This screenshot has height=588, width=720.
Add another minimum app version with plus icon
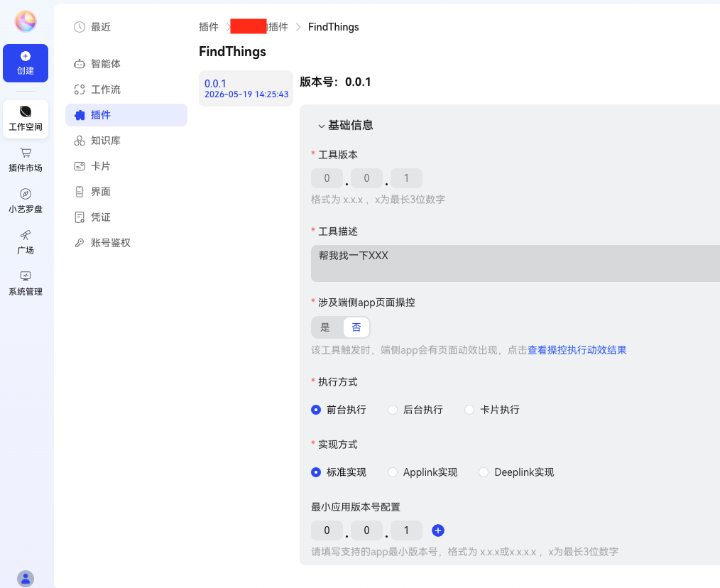click(x=438, y=530)
